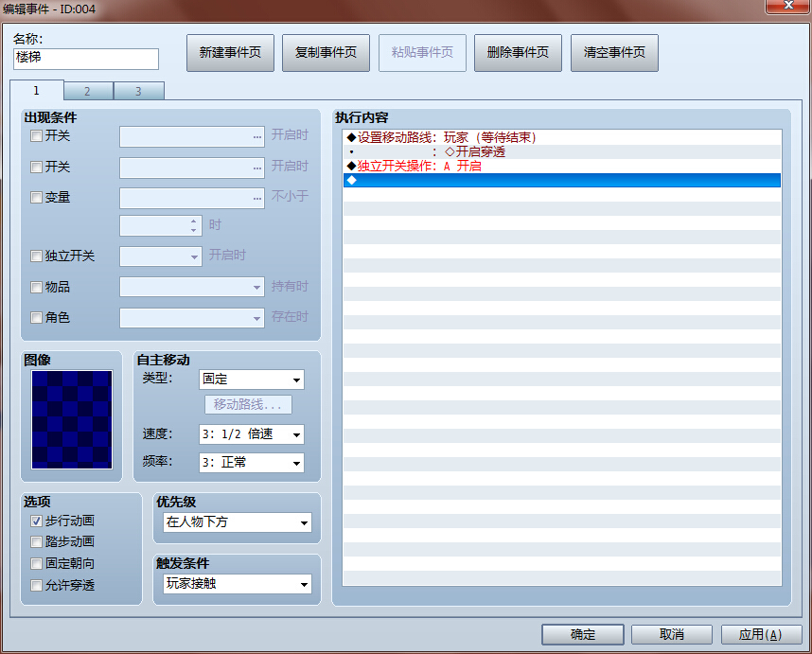Viewport: 812px width, 654px height.
Task: Click 复制事件页 button
Action: (326, 53)
